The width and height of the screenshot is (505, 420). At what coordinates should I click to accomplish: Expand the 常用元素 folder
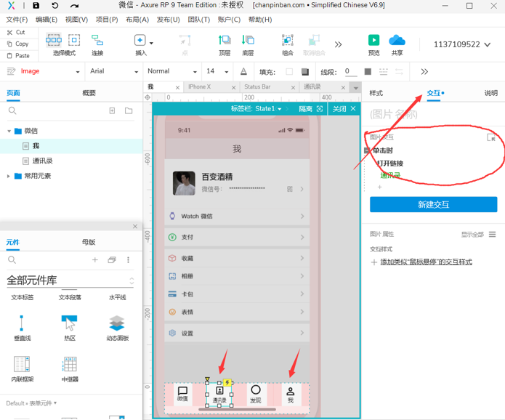click(9, 176)
